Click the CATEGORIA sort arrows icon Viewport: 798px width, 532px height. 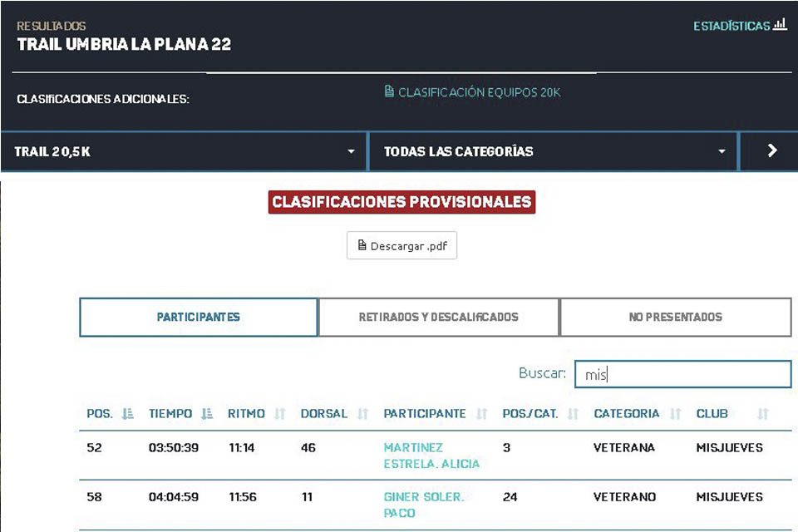click(675, 414)
